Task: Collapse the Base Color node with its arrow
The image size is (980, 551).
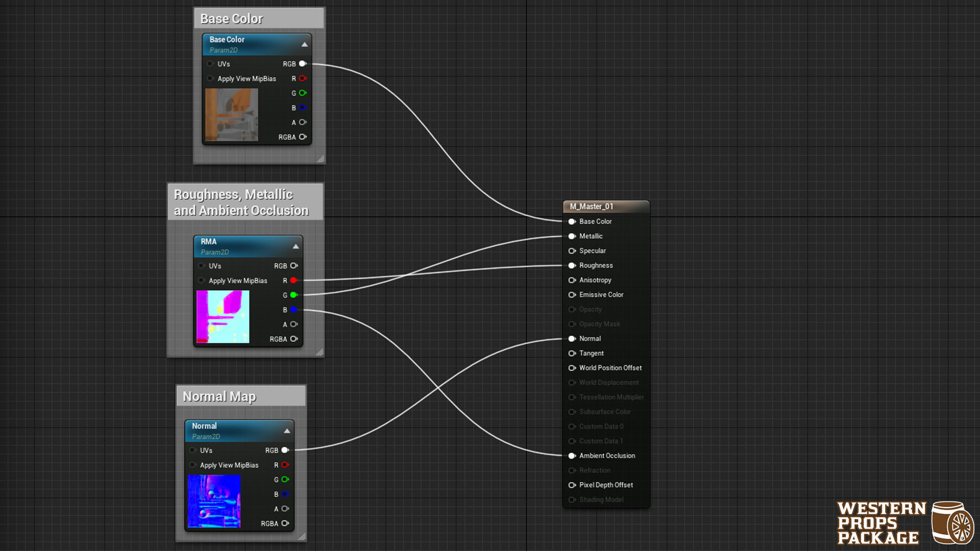Action: (305, 44)
